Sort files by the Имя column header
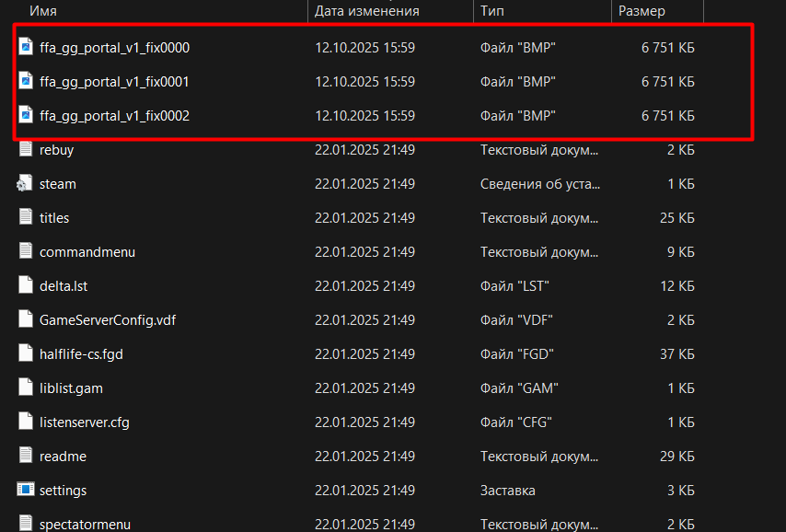The height and width of the screenshot is (532, 786). [x=43, y=11]
